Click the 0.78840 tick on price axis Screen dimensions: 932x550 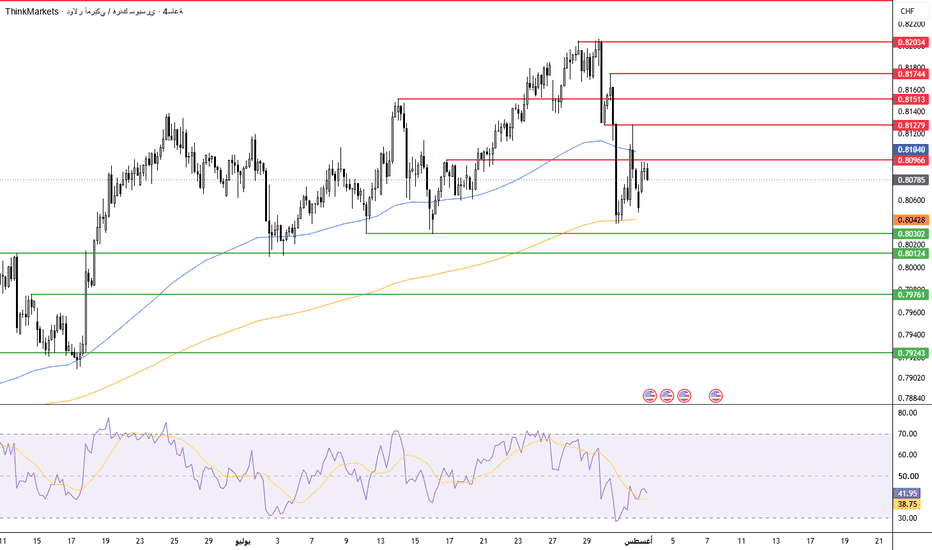click(x=912, y=398)
